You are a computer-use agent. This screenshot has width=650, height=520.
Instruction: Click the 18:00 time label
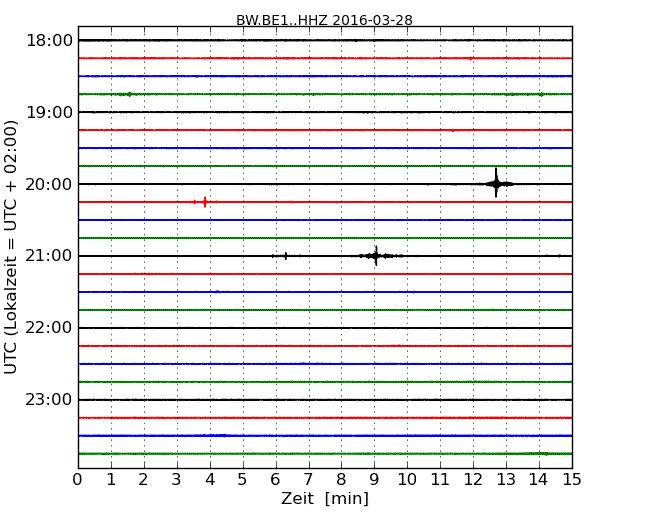coord(49,41)
